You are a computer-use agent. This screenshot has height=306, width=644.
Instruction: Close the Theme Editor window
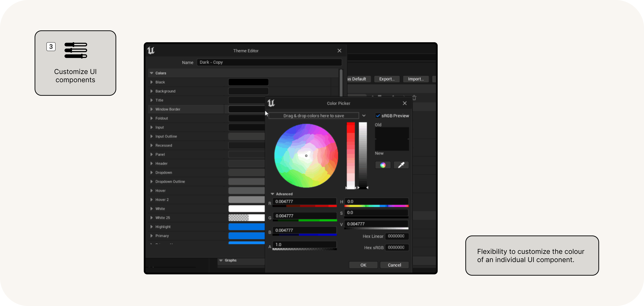[x=339, y=51]
